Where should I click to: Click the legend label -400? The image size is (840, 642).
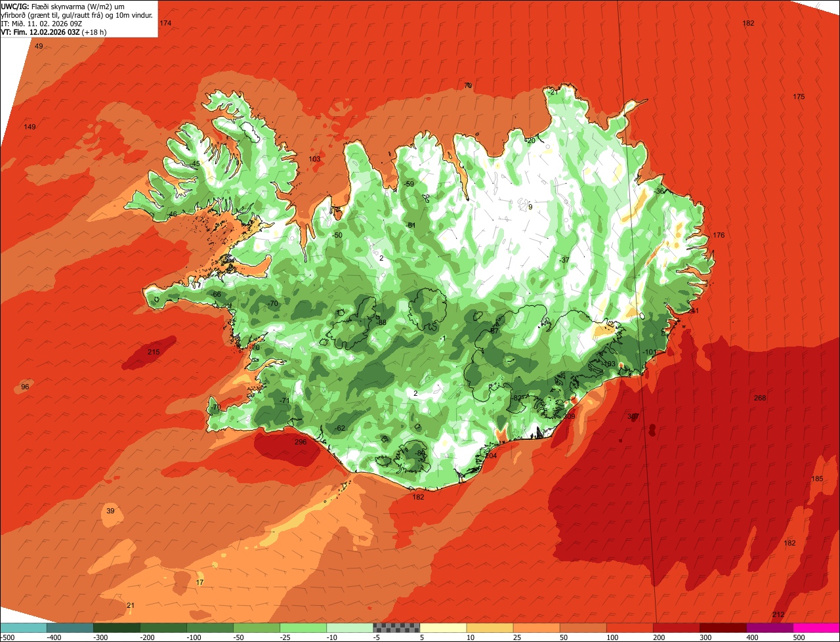tap(55, 637)
